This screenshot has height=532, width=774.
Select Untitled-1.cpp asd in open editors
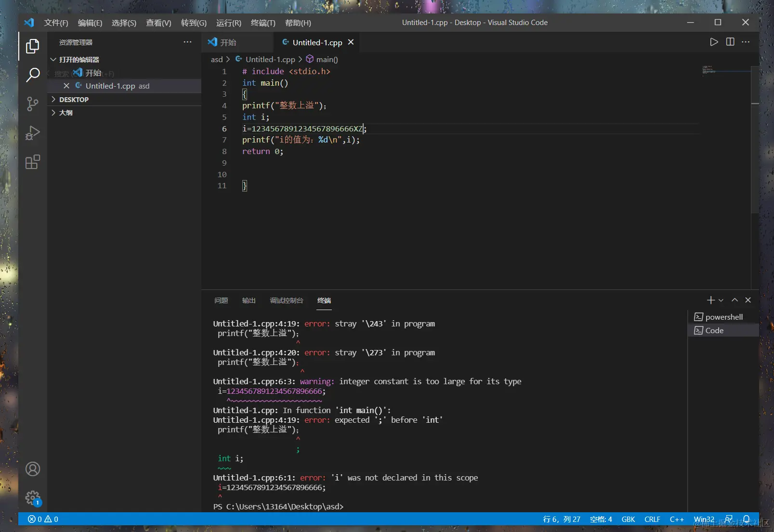coord(124,86)
